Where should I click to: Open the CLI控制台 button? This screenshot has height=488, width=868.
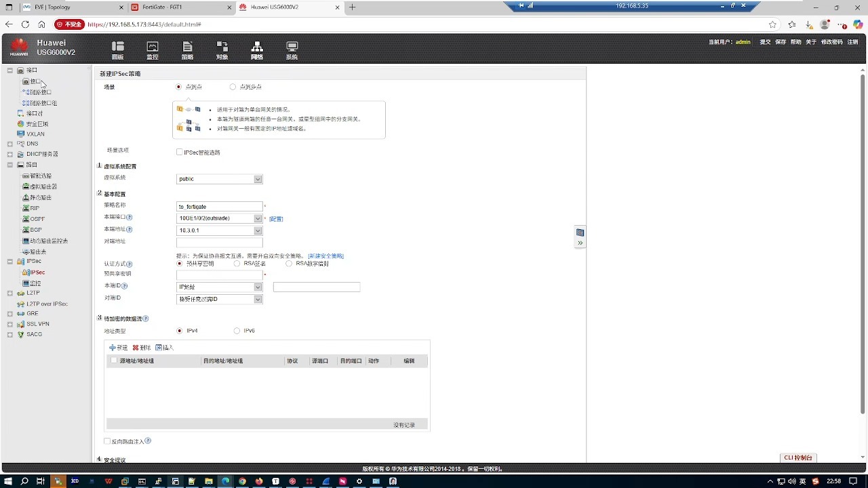[x=797, y=457]
